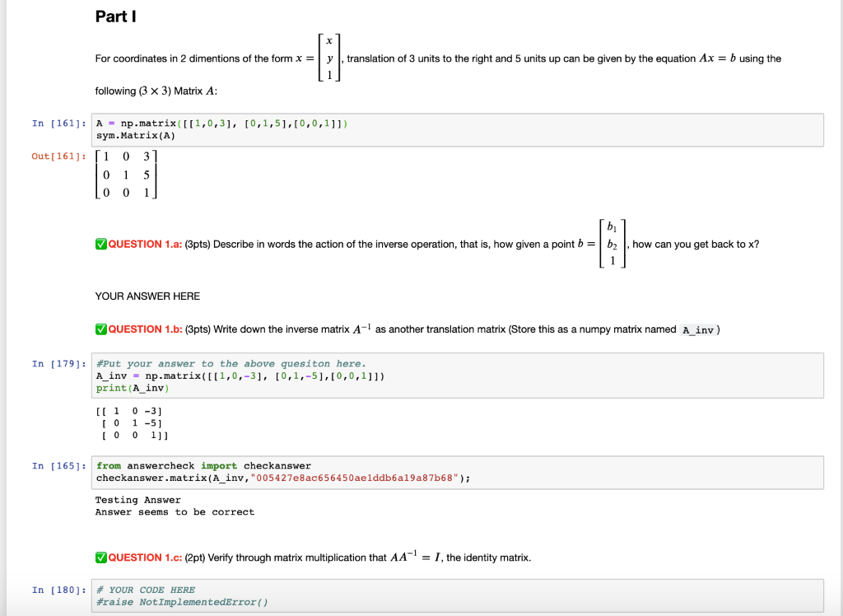Select the In [179] cell prompt
The height and width of the screenshot is (616, 843).
(58, 363)
